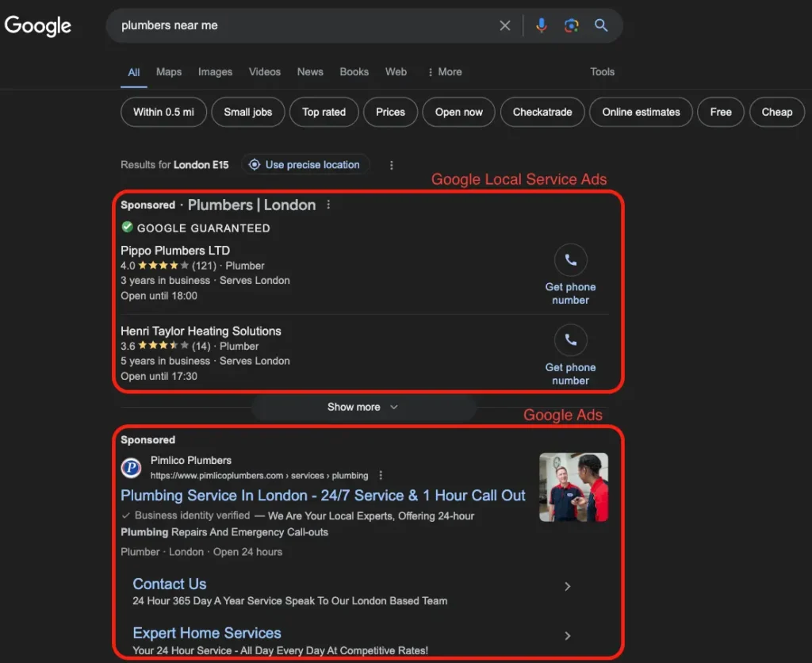This screenshot has height=663, width=812.
Task: Open Plumbing Service In London ad link
Action: [323, 496]
